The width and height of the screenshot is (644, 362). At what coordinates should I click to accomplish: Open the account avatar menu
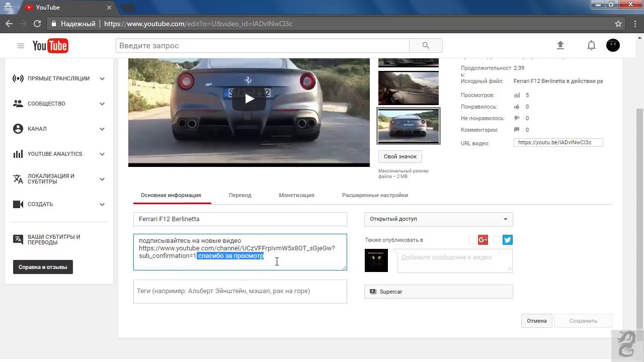613,45
